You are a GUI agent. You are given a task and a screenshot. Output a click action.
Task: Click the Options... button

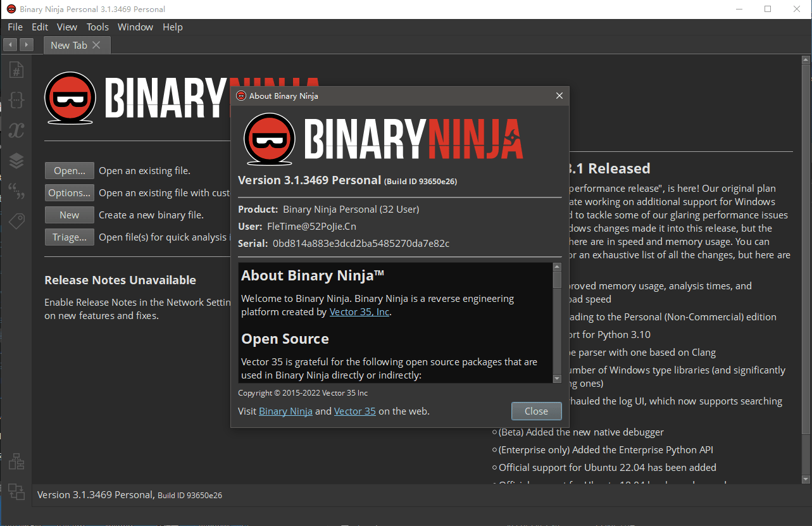(70, 193)
